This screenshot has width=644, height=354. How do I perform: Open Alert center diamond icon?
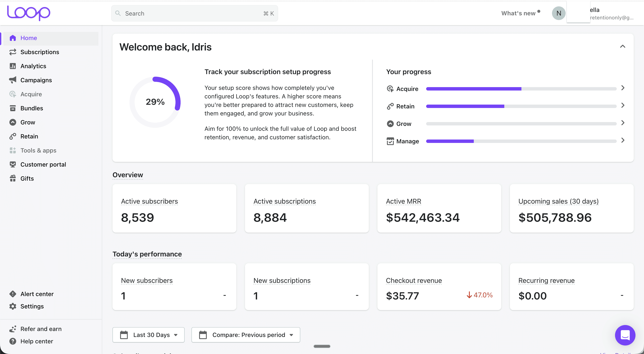click(13, 294)
